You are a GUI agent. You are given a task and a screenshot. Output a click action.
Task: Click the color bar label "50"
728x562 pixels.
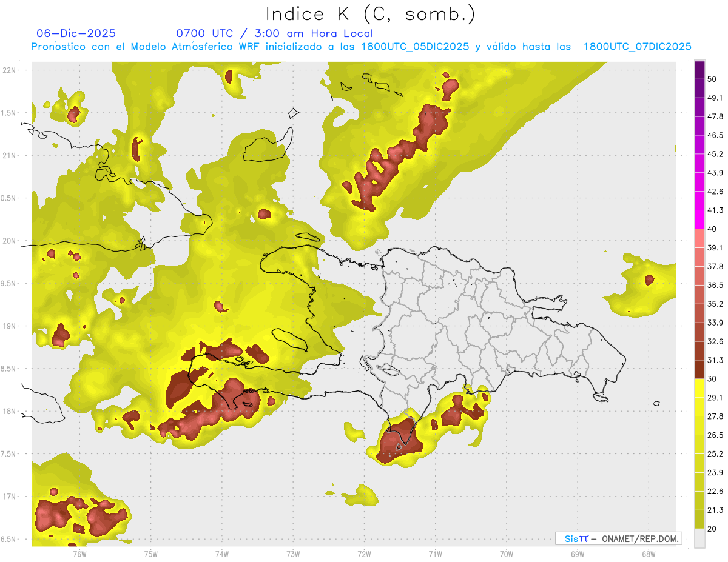click(713, 79)
